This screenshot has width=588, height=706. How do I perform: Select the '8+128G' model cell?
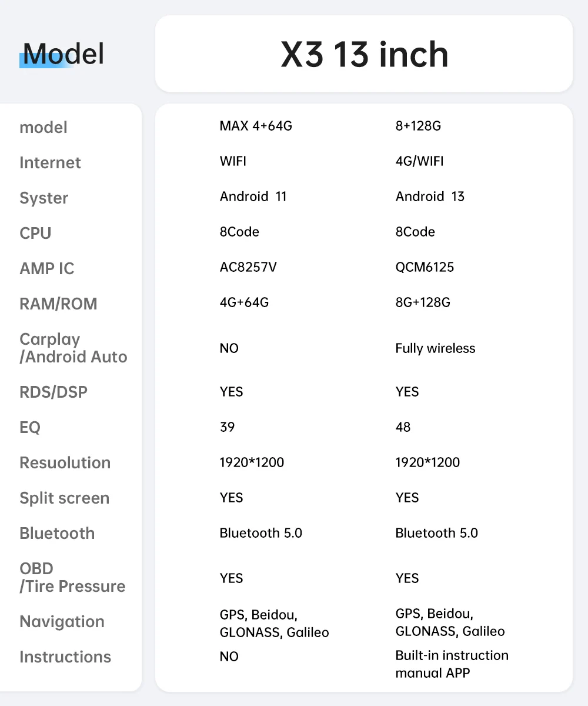(418, 126)
